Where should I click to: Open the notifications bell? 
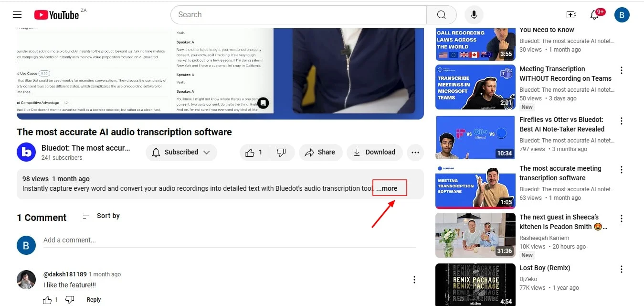[x=594, y=15]
